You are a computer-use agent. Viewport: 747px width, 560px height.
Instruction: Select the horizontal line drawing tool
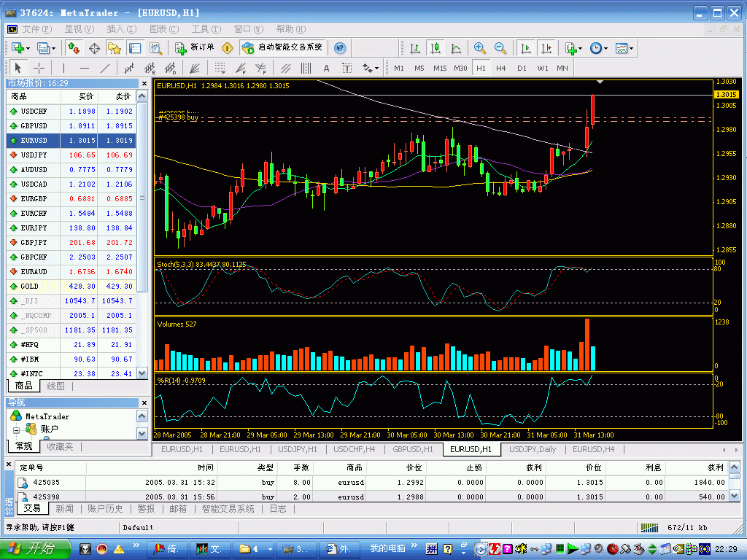84,68
